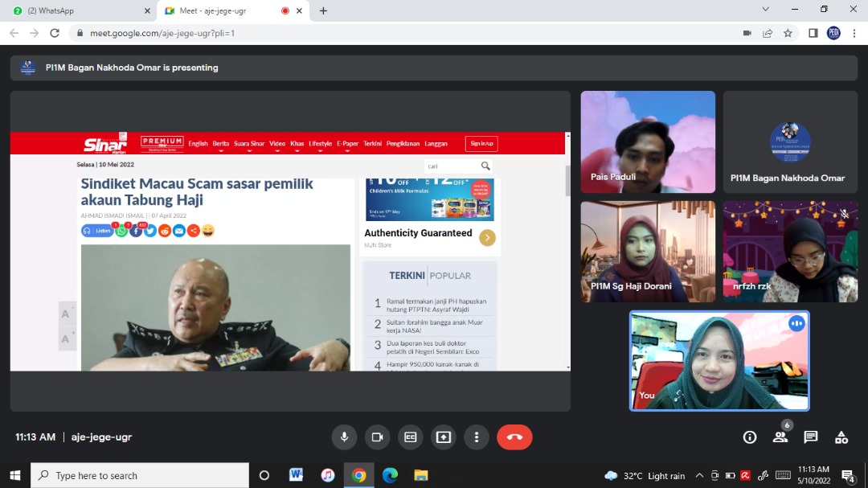Click the present screen button

[x=444, y=437]
